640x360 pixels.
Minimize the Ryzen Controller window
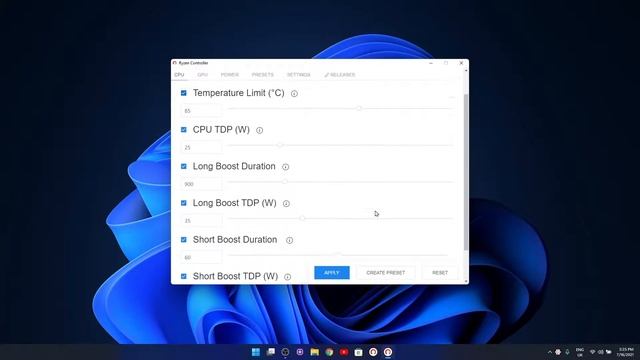pyautogui.click(x=431, y=63)
